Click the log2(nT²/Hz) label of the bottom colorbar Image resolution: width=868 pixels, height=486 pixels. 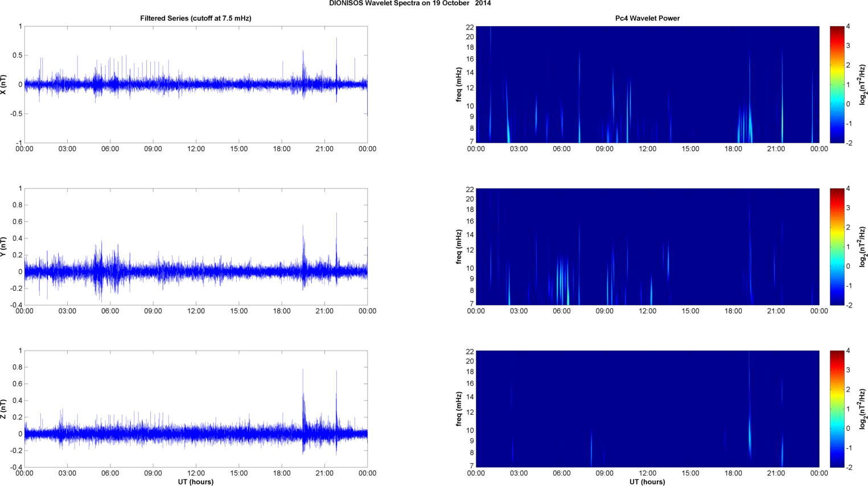click(x=863, y=409)
